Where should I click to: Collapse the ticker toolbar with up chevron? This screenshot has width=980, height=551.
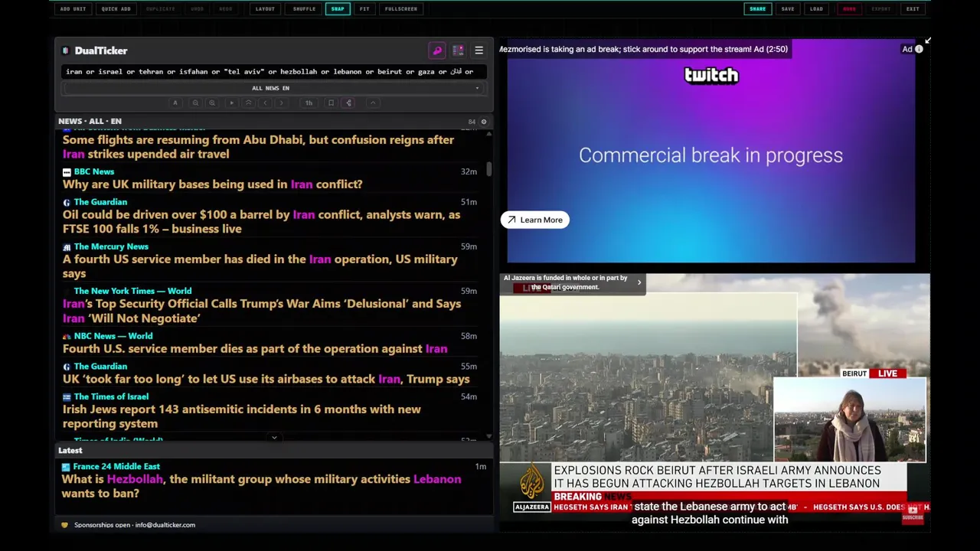(x=373, y=103)
